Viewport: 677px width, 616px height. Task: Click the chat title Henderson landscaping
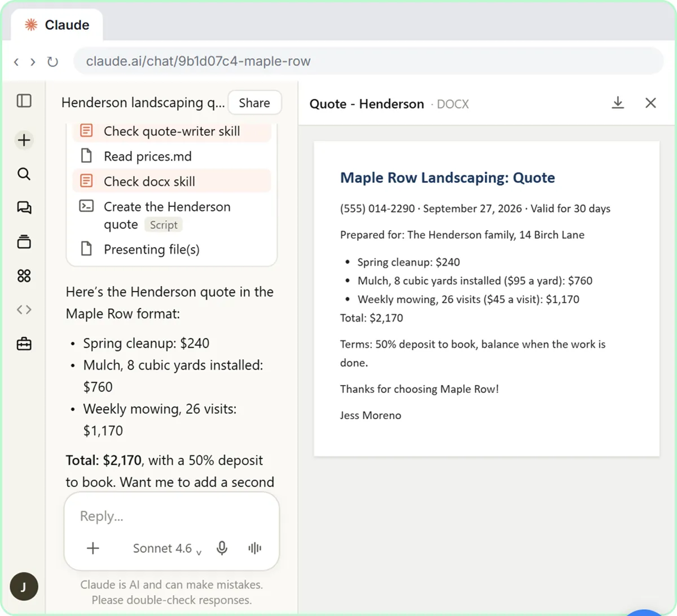(143, 103)
